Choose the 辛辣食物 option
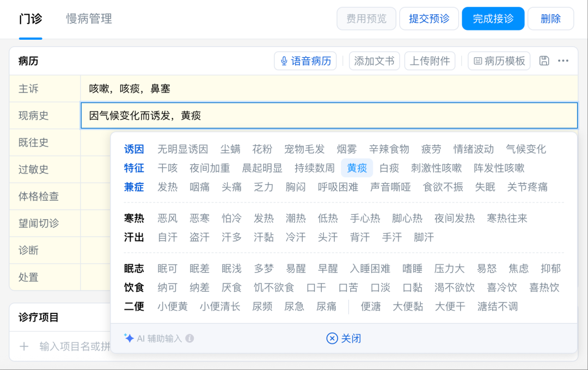The height and width of the screenshot is (370, 588). 389,149
